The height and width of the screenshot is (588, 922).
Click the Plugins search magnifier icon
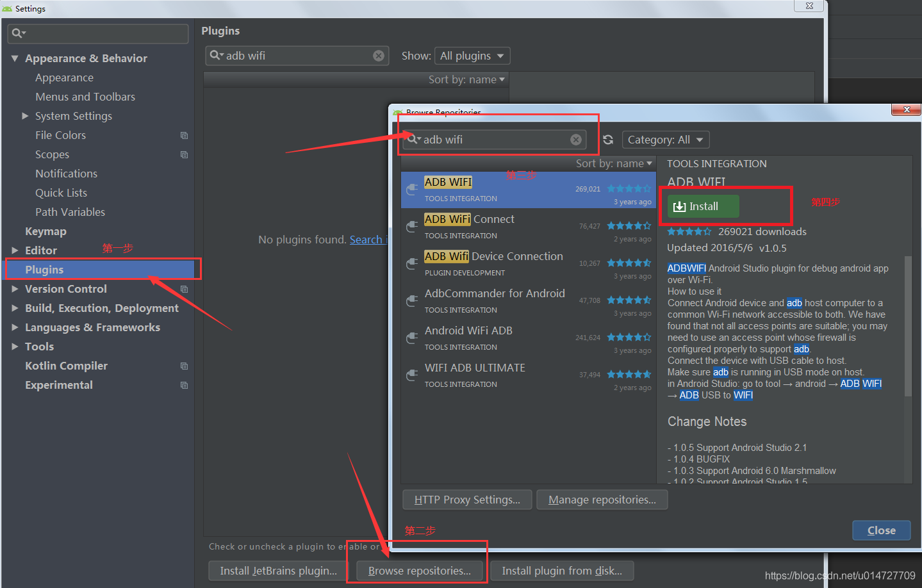217,56
